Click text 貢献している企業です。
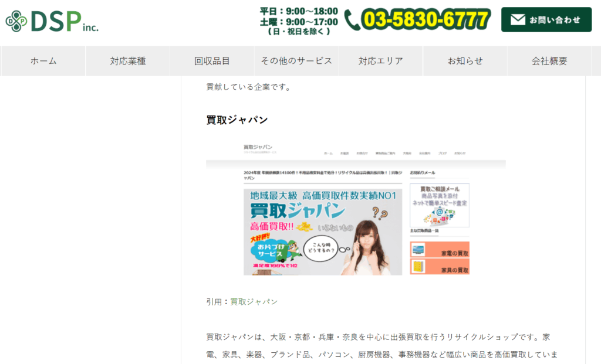 point(249,87)
